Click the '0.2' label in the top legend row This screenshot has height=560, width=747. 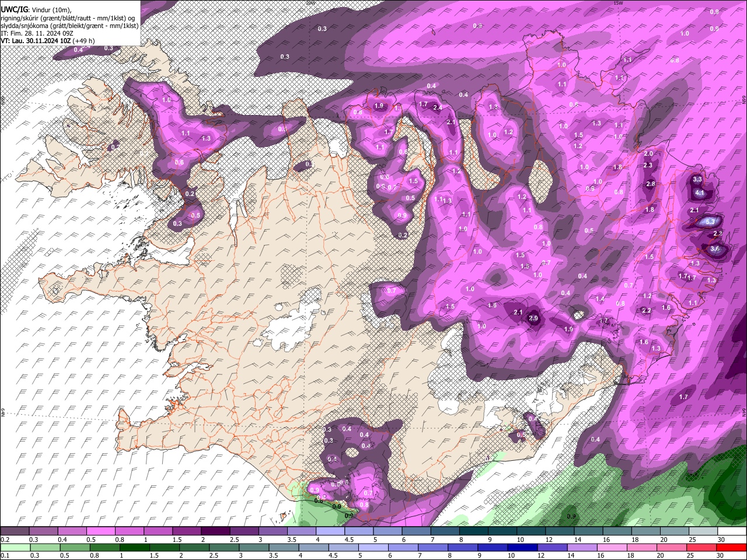[x=5, y=540]
